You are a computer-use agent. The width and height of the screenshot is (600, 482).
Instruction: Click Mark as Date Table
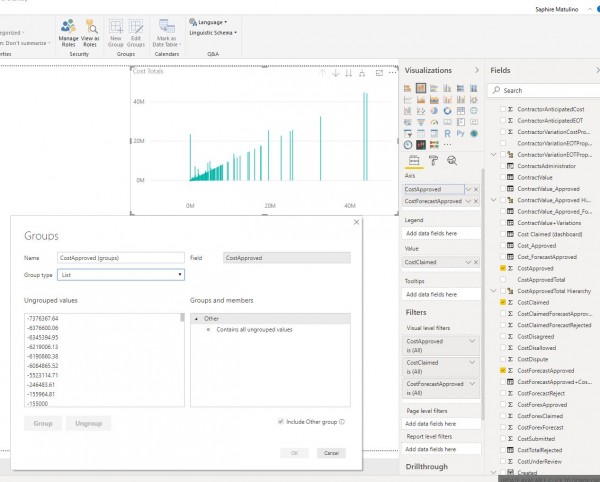point(166,33)
